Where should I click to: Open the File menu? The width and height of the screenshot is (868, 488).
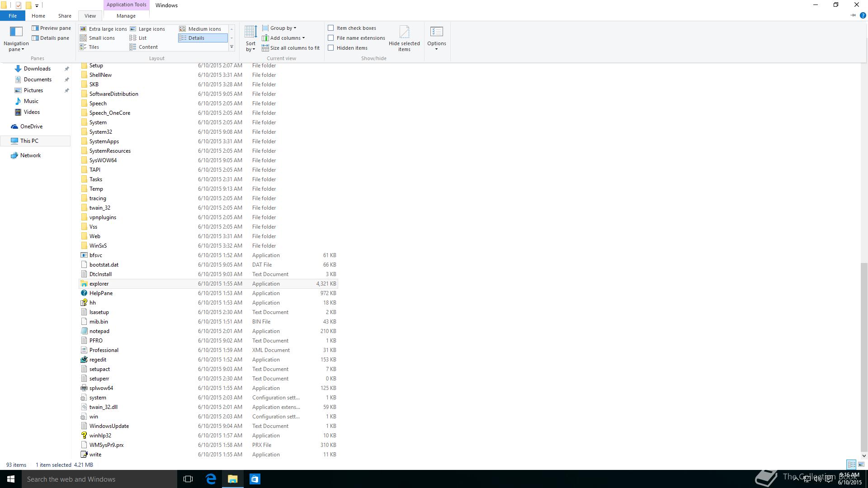pyautogui.click(x=13, y=16)
